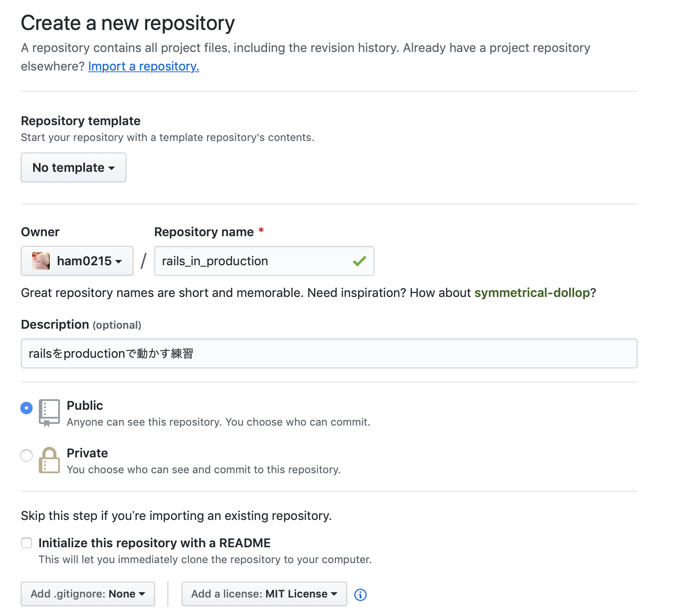Click the green checkmark in name field

click(359, 261)
